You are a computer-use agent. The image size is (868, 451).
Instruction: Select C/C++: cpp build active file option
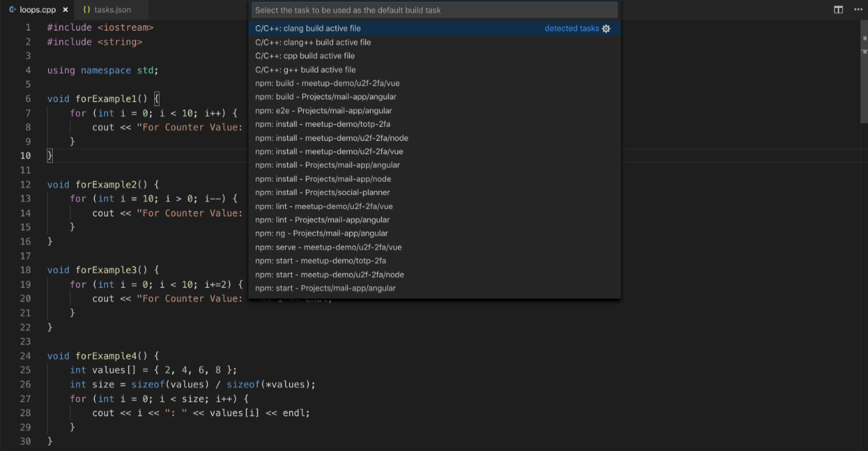click(x=306, y=55)
